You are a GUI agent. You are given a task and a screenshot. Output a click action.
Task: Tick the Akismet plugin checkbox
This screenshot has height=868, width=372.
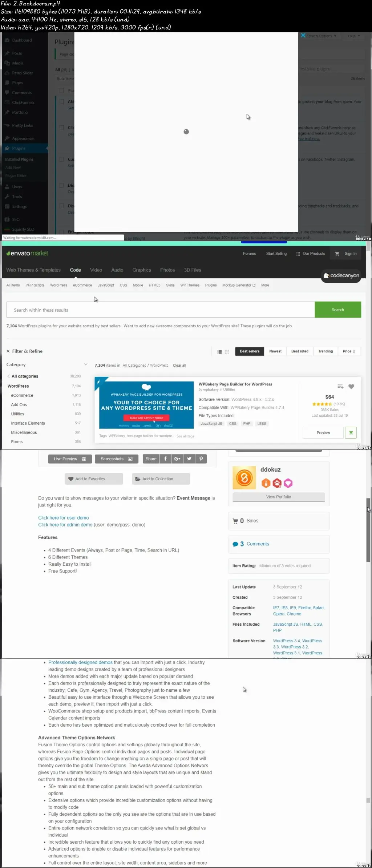click(x=61, y=102)
